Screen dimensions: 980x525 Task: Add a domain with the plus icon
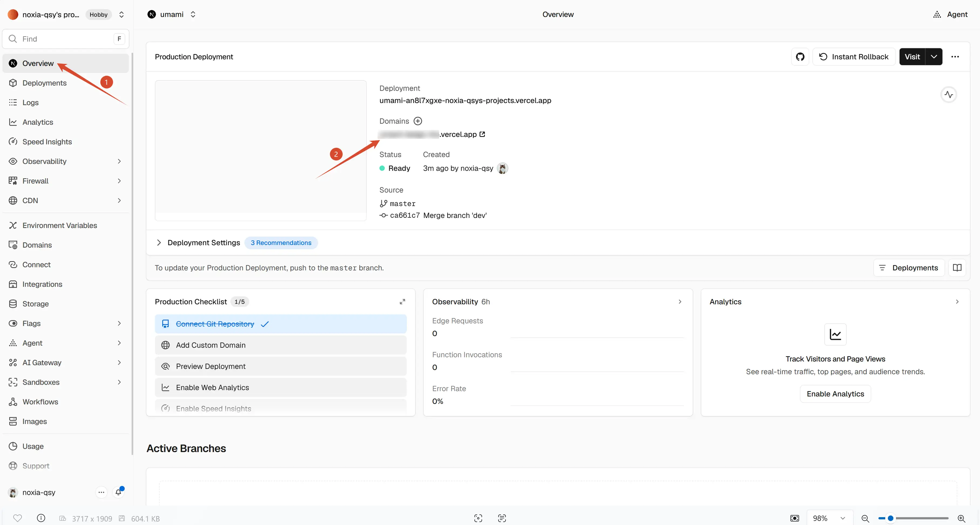tap(418, 121)
